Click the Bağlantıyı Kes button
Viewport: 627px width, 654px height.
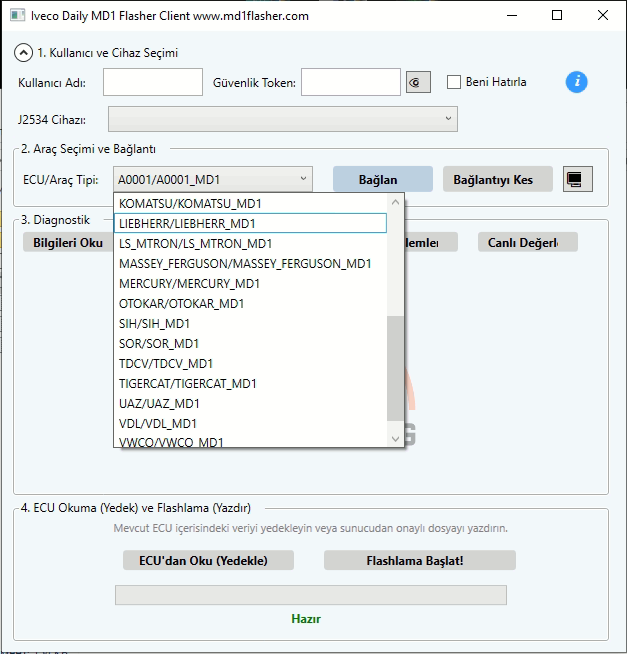tap(498, 179)
